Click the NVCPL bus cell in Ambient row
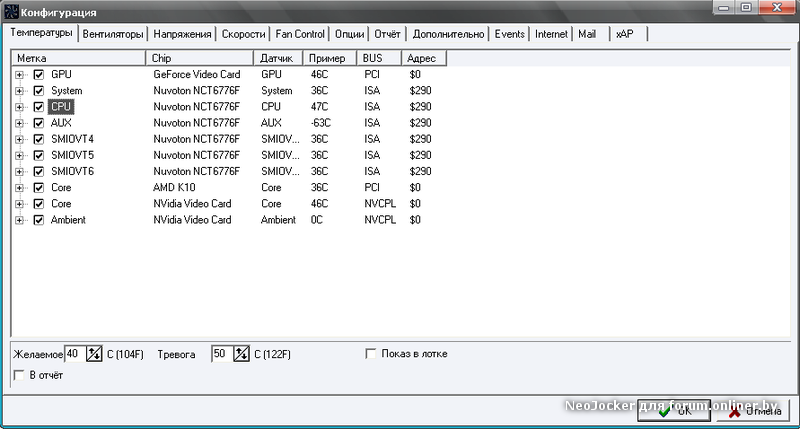 click(x=380, y=220)
